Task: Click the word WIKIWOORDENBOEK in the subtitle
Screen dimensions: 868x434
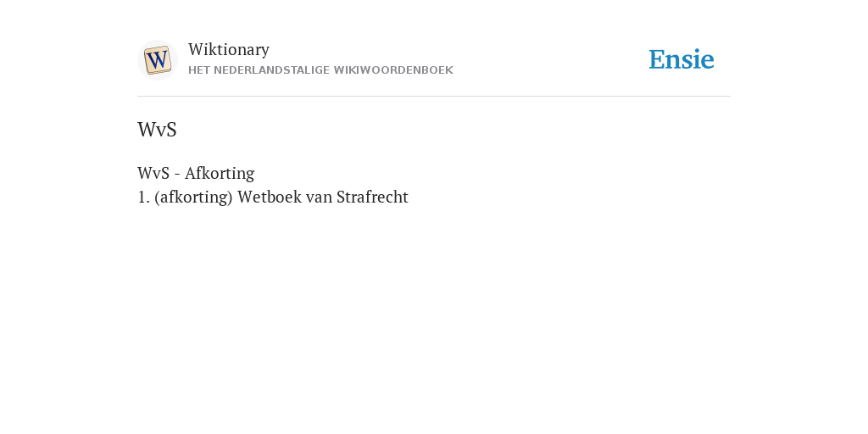Action: [393, 70]
